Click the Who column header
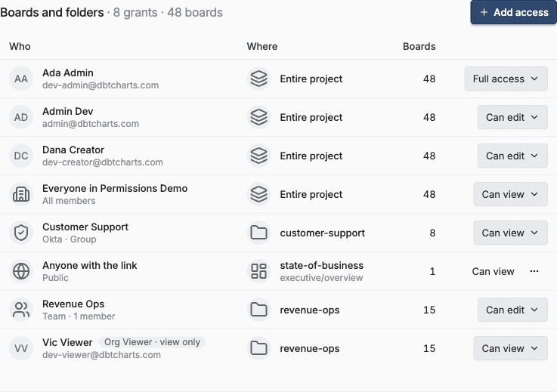 tap(20, 47)
